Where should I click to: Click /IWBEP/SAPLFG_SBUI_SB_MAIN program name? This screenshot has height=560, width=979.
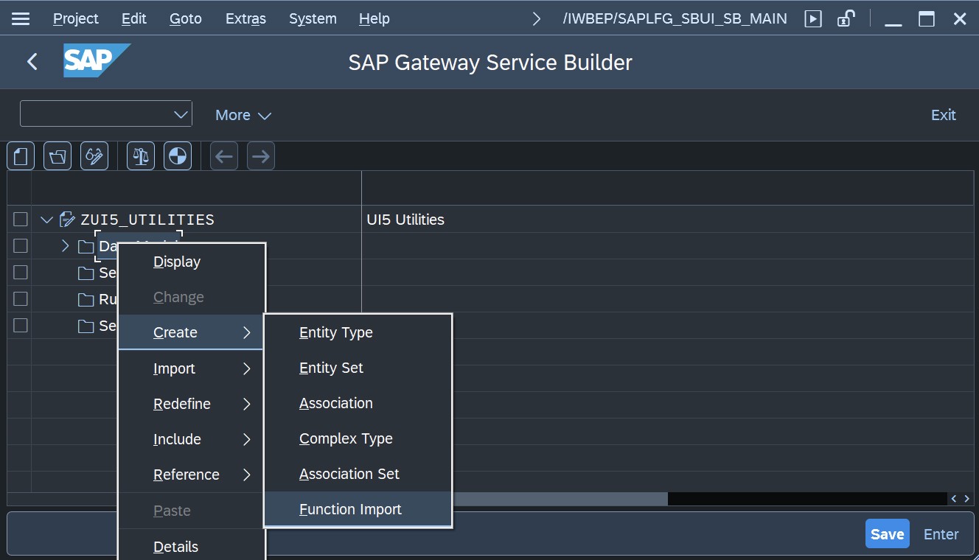pyautogui.click(x=675, y=19)
